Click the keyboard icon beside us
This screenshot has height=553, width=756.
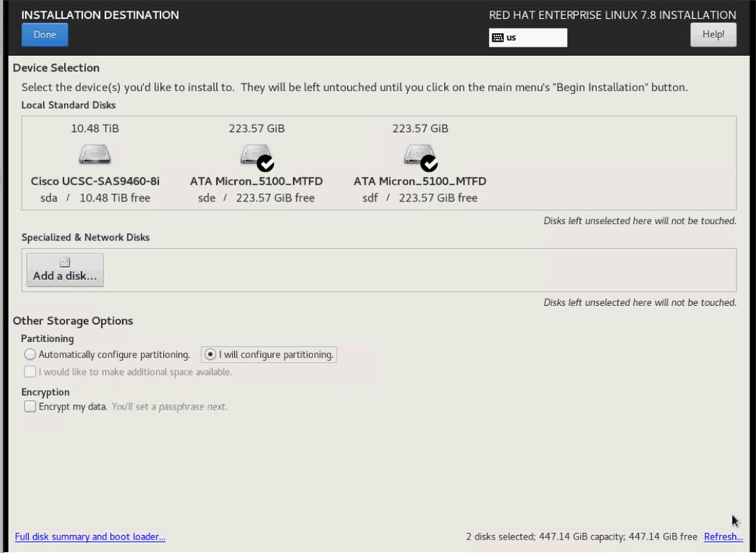tap(498, 37)
